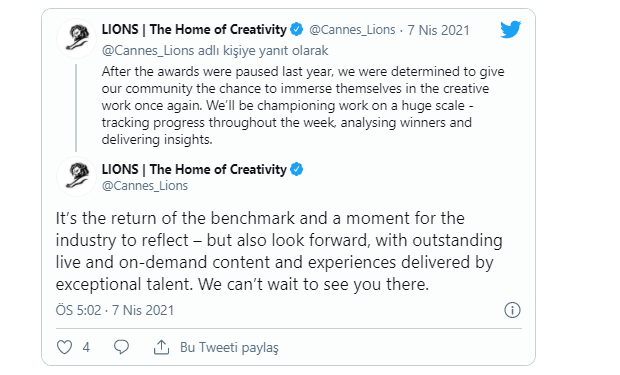This screenshot has height=375, width=620.
Task: Click the lion avatar of the reply tweet
Action: 77,38
